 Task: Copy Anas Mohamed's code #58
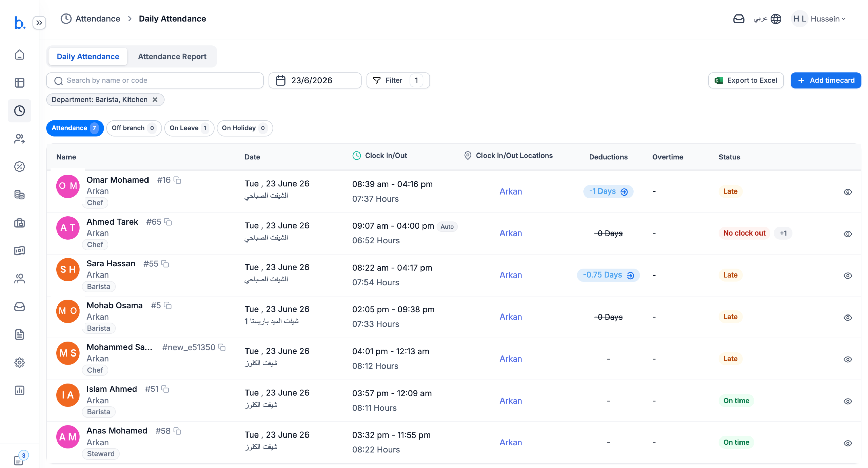coord(177,431)
